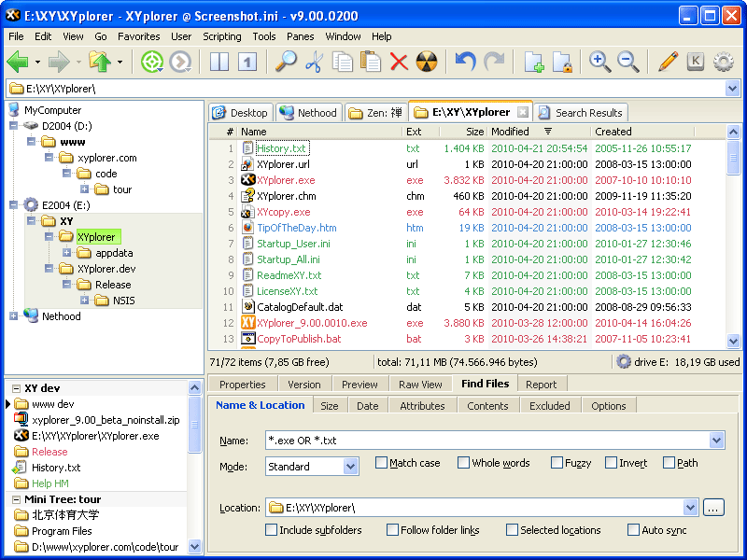Click the file list vertical scrollbar thumb
Screen dimensions: 747x560
(733, 158)
